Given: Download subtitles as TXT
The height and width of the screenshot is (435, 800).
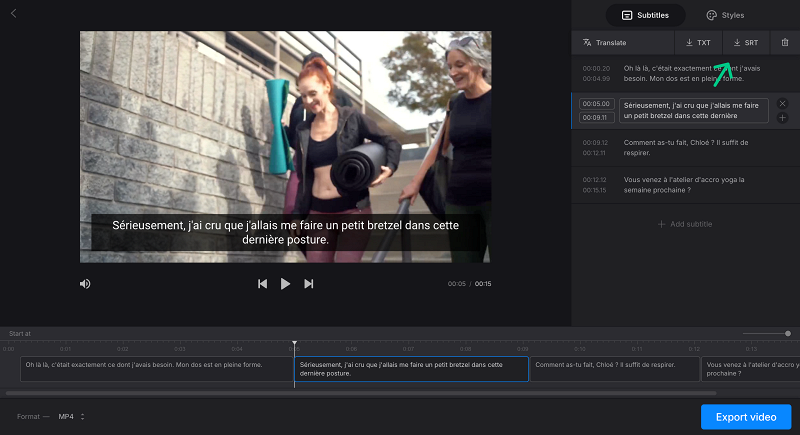Looking at the screenshot, I should click(698, 43).
